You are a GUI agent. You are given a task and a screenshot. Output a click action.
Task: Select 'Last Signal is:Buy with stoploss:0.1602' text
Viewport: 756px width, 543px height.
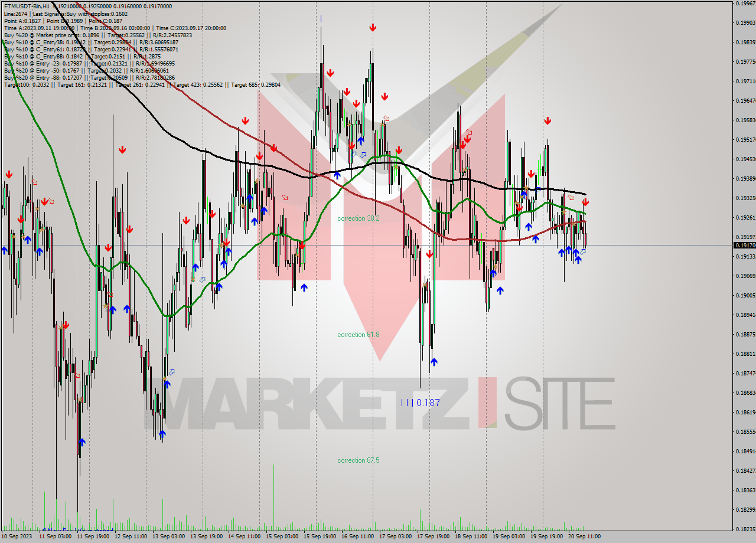(80, 14)
